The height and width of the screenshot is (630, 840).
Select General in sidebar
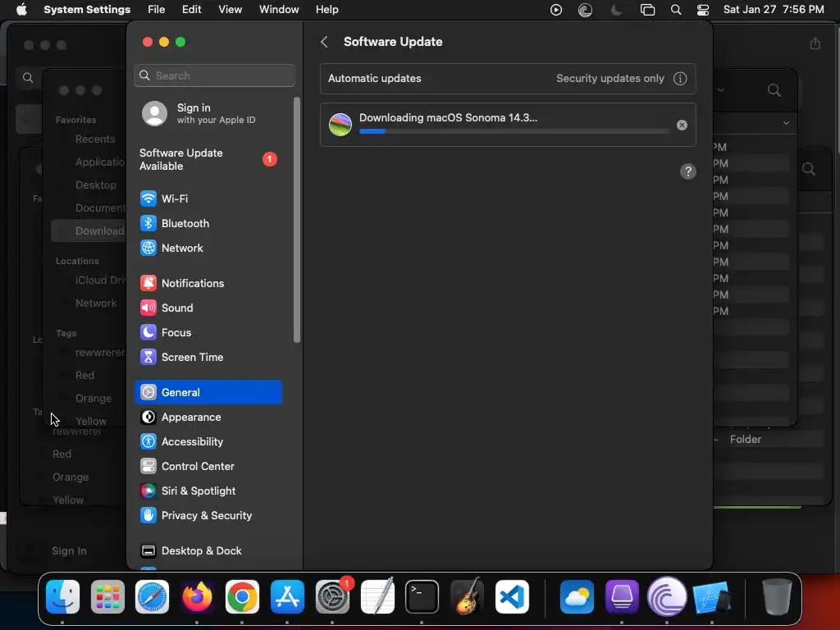pyautogui.click(x=208, y=392)
